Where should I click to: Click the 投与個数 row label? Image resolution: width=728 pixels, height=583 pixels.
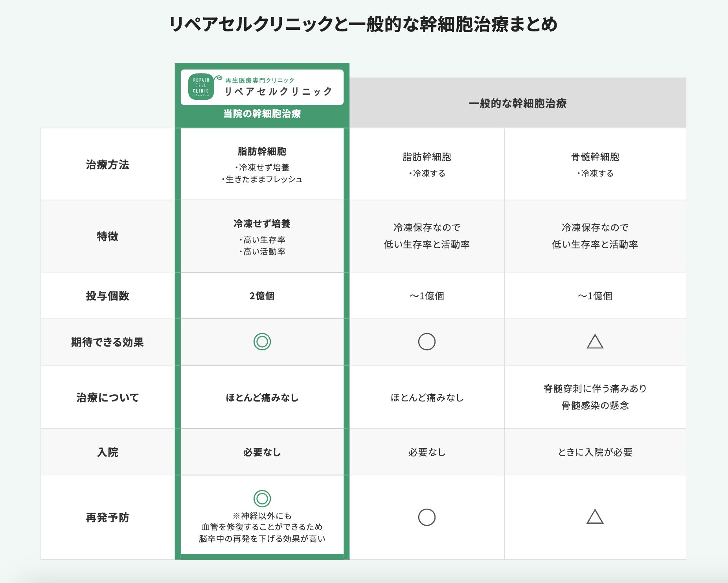pos(107,296)
